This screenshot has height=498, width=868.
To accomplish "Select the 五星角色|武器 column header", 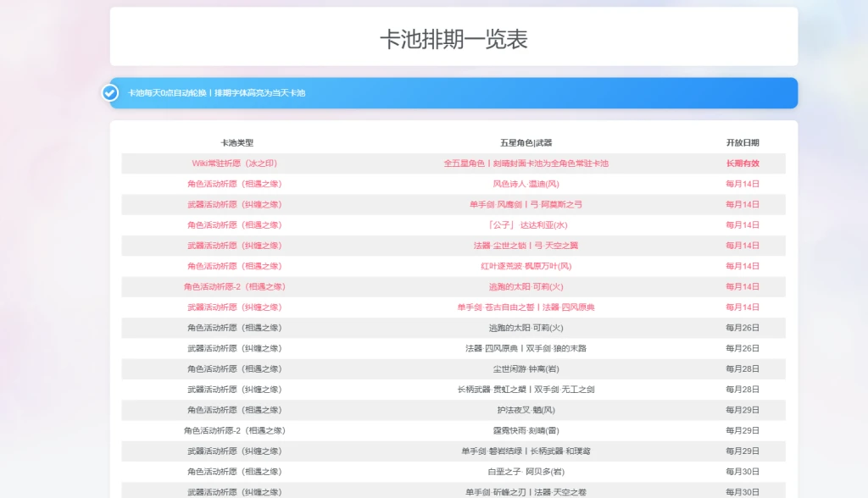I will click(x=526, y=143).
